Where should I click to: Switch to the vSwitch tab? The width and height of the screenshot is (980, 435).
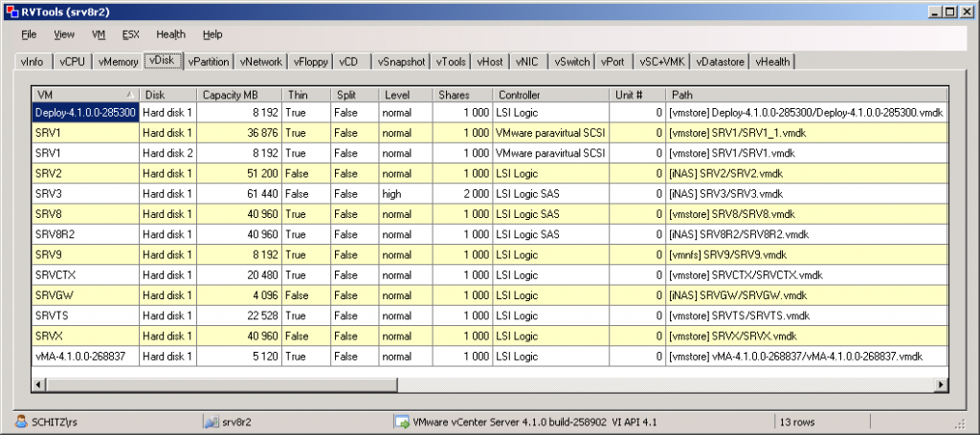[x=572, y=62]
